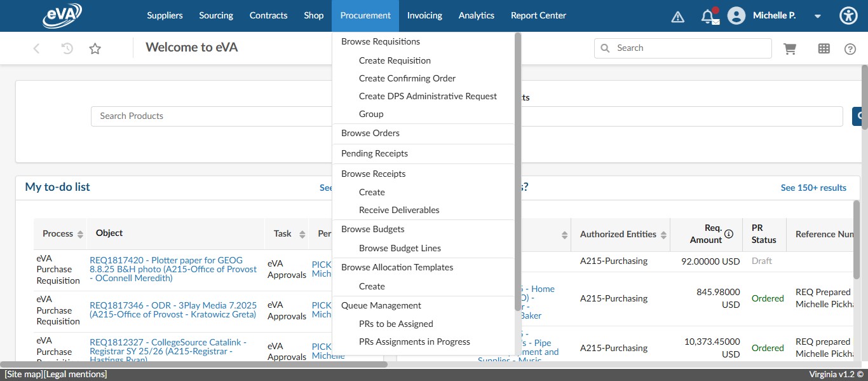Select Create Confirming Order
This screenshot has height=381, width=868.
(x=407, y=78)
